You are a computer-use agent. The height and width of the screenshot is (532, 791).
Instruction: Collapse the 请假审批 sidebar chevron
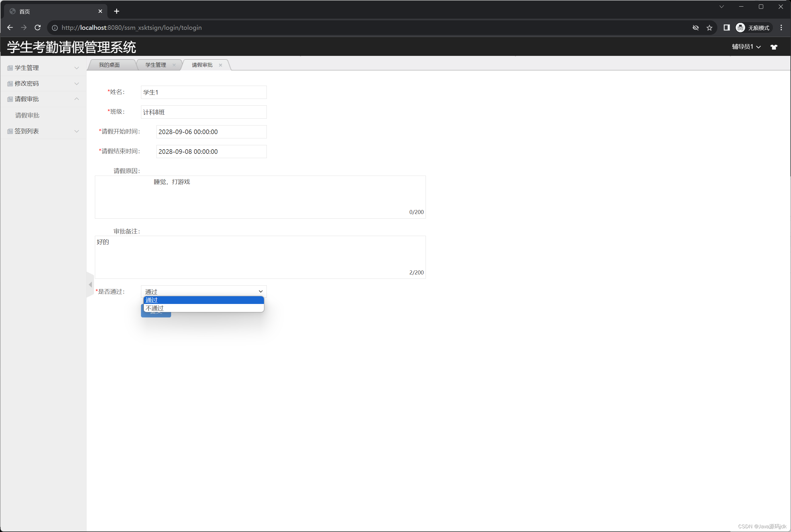coord(77,99)
